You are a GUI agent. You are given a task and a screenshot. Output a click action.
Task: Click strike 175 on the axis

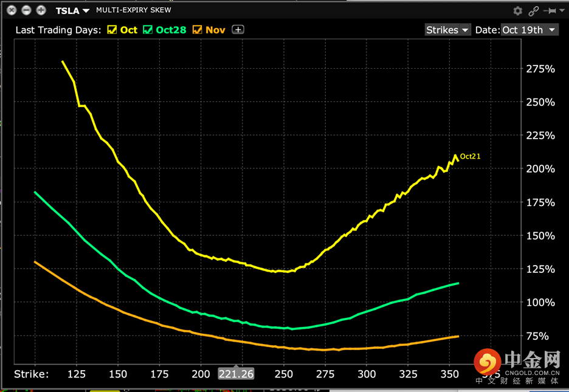159,374
